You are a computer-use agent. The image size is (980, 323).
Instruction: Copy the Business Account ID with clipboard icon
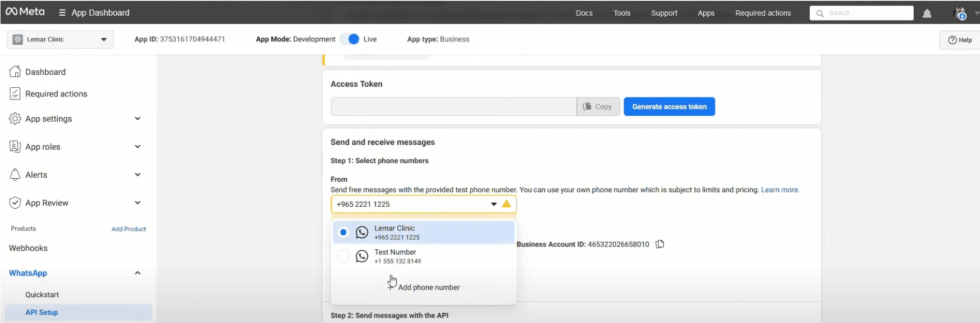(x=660, y=244)
